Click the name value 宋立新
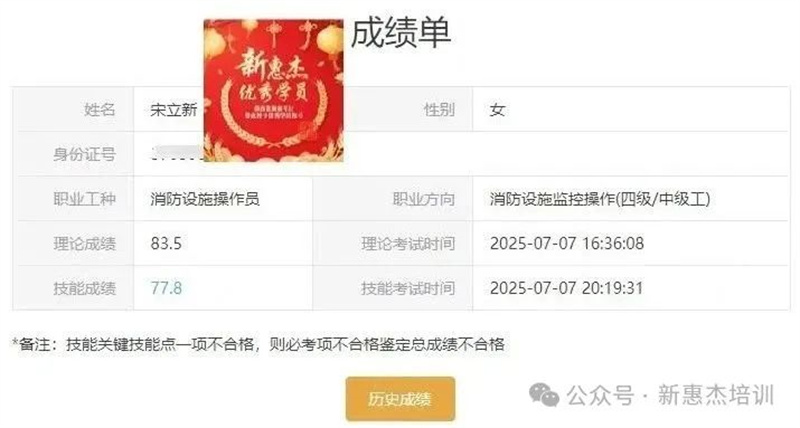800x428 pixels. tap(173, 110)
